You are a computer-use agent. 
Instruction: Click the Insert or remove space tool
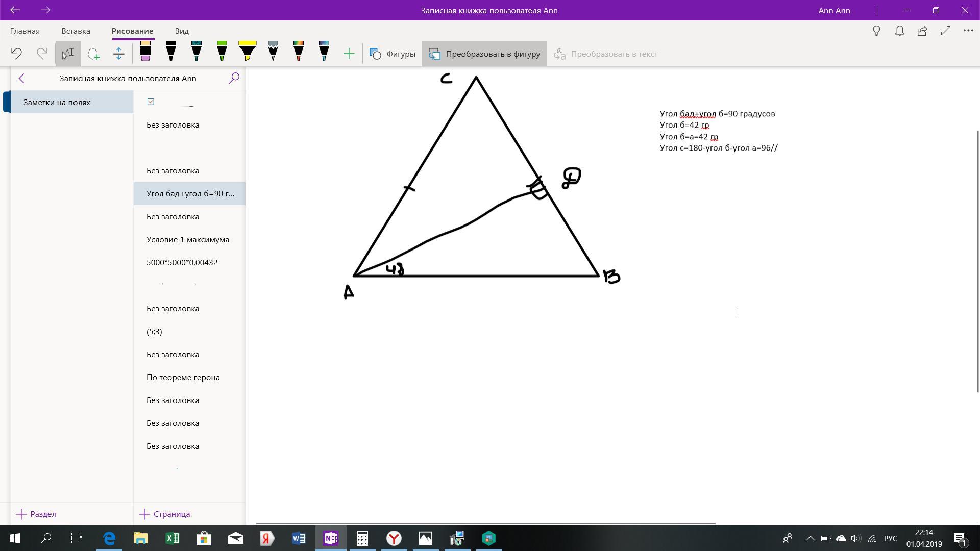click(x=119, y=54)
